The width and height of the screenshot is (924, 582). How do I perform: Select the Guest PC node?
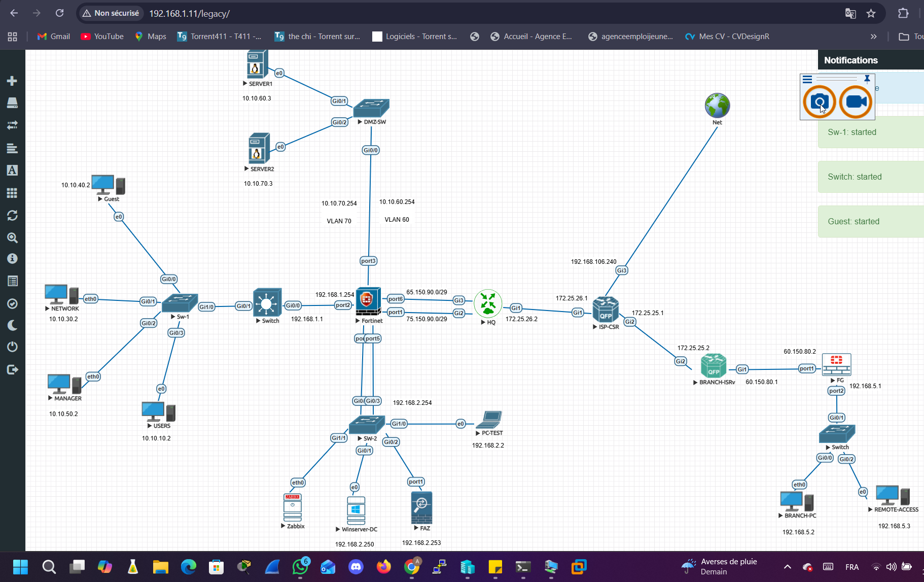point(108,185)
